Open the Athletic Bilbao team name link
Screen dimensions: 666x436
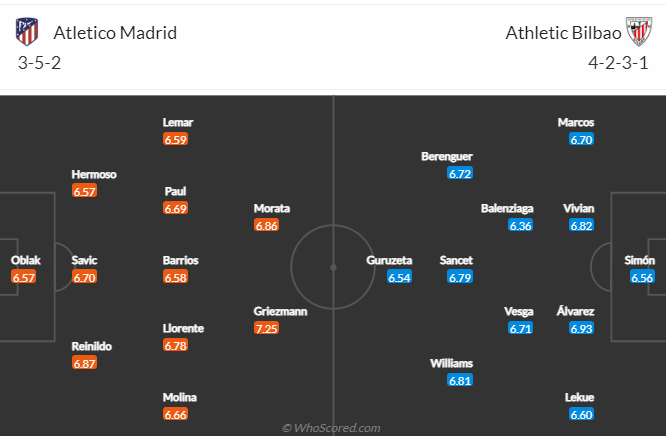[x=563, y=33]
